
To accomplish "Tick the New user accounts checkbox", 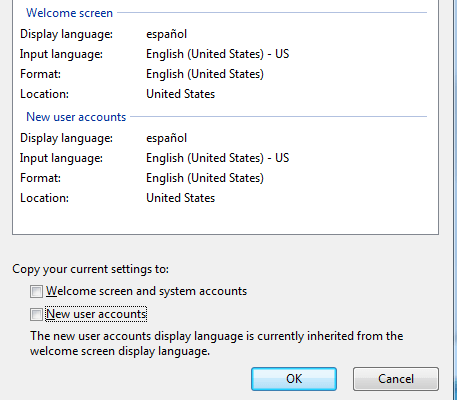I will [x=36, y=314].
